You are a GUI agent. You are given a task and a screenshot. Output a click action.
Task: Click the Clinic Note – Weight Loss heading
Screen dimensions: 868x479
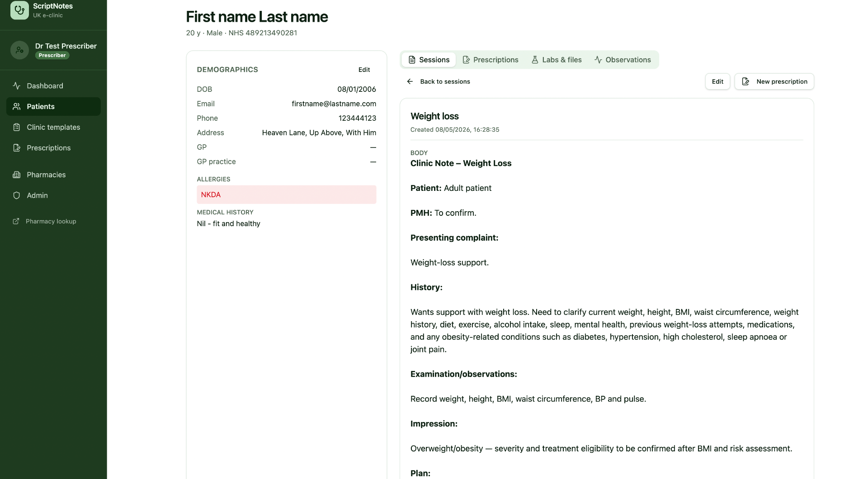coord(461,163)
